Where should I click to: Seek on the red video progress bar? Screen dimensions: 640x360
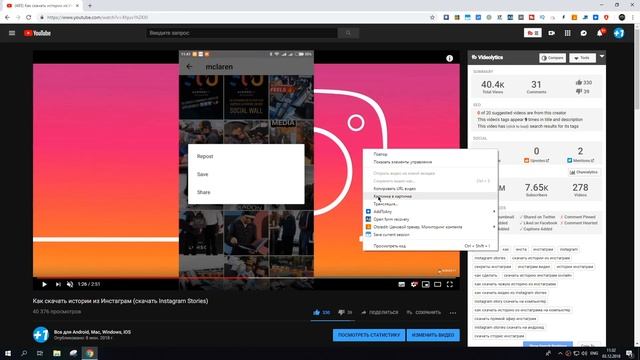tap(246, 278)
